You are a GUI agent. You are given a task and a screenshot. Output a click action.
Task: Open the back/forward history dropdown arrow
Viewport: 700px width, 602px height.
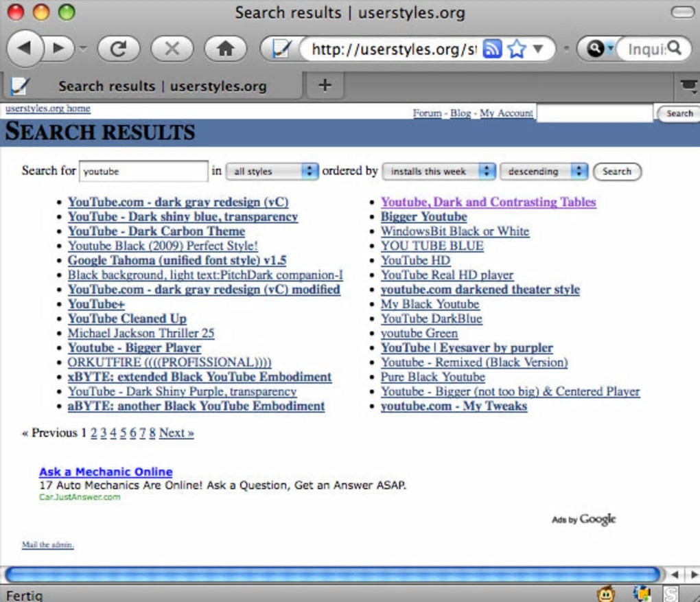pyautogui.click(x=83, y=48)
